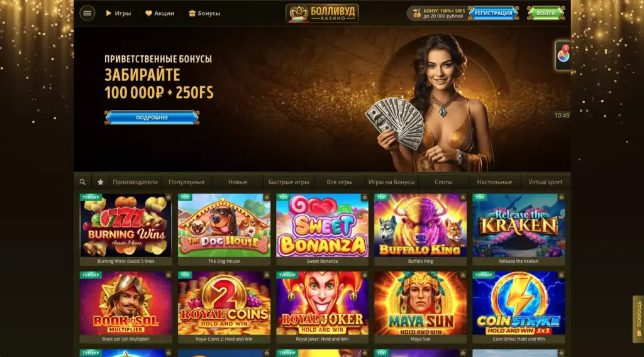Select the Слоты tab
This screenshot has height=357, width=644.
[x=443, y=182]
